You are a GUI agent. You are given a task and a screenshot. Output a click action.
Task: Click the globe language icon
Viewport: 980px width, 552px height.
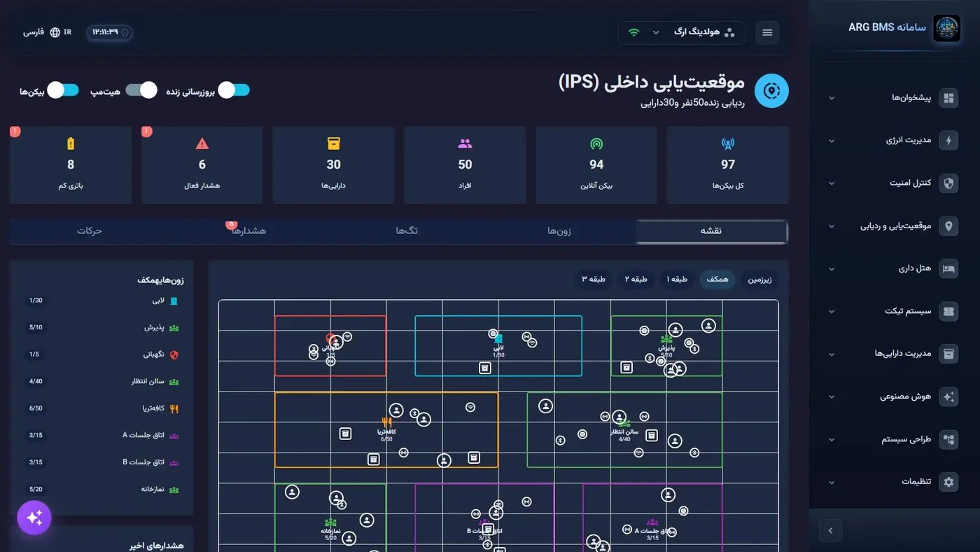(55, 32)
